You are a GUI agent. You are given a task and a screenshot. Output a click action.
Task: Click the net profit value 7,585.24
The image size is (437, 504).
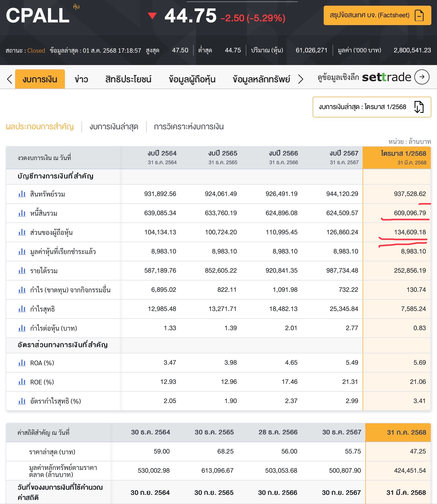(413, 309)
